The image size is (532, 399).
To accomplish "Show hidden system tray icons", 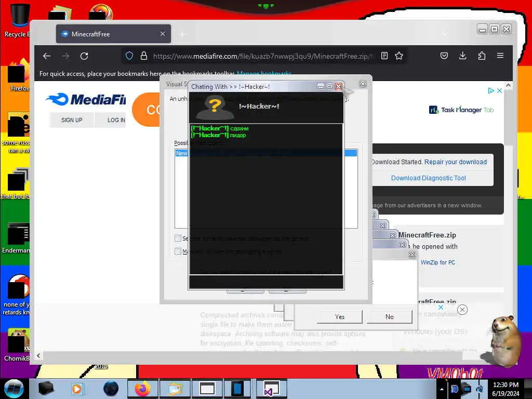I will pyautogui.click(x=442, y=389).
